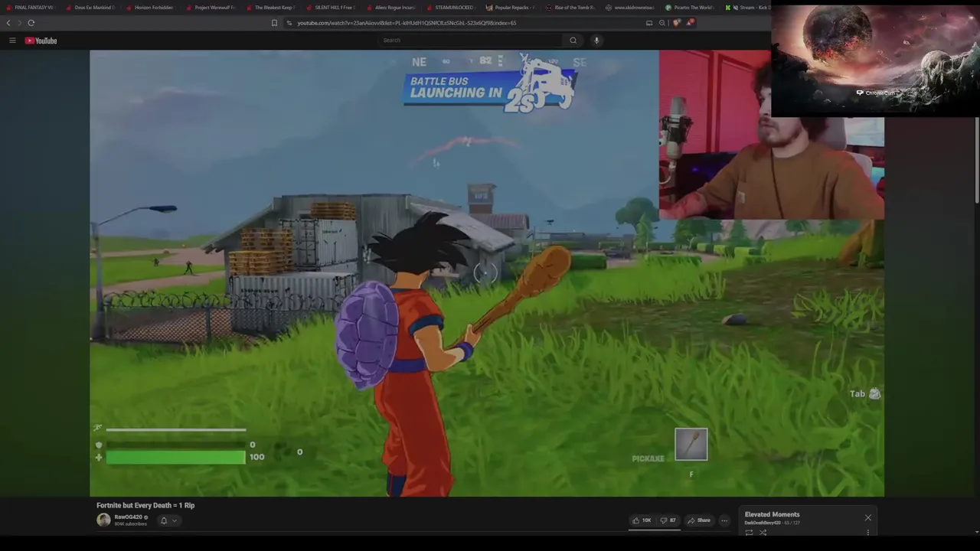The width and height of the screenshot is (980, 551).
Task: Go to YouTube home via logo
Action: 41,41
